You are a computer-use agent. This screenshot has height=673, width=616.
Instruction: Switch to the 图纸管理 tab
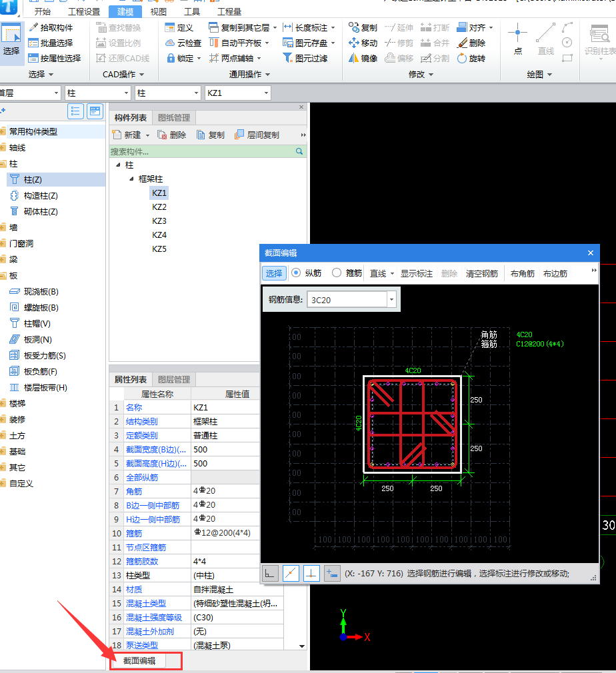point(174,117)
